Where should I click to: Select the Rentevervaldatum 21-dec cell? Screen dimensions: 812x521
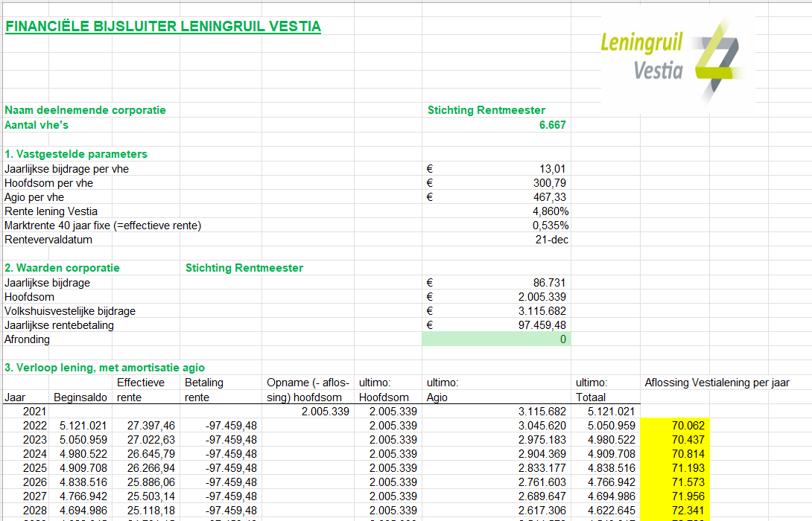click(x=496, y=240)
